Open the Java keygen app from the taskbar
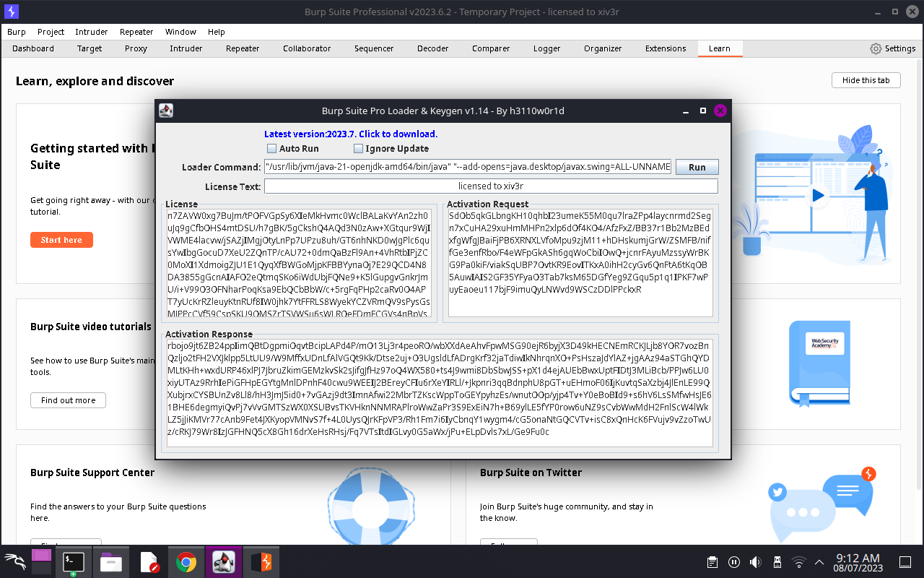The height and width of the screenshot is (578, 924). click(223, 561)
